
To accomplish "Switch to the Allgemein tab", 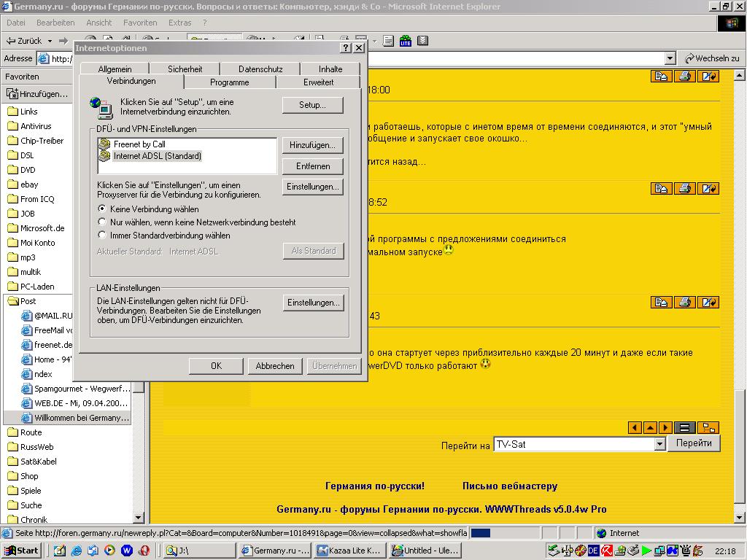I will point(115,69).
